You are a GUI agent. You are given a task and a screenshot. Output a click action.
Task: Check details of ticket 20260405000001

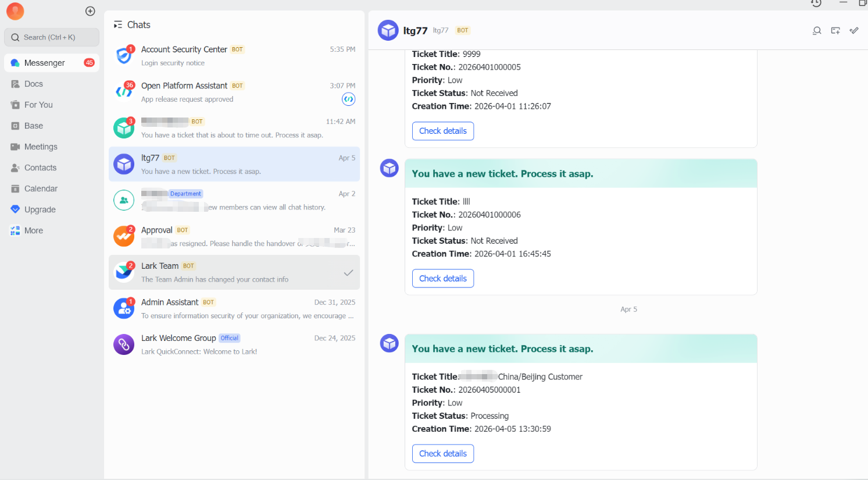(x=442, y=454)
